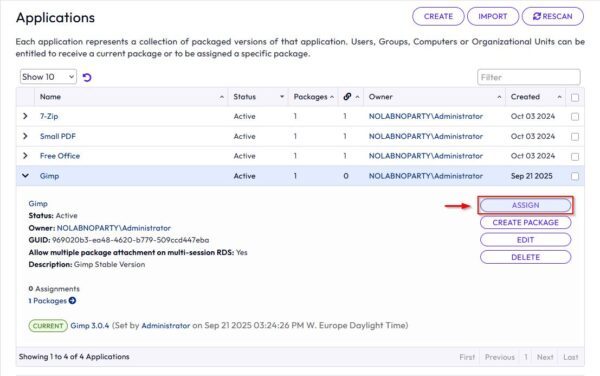Open Free Office row owner link
The height and width of the screenshot is (376, 600).
click(x=426, y=156)
